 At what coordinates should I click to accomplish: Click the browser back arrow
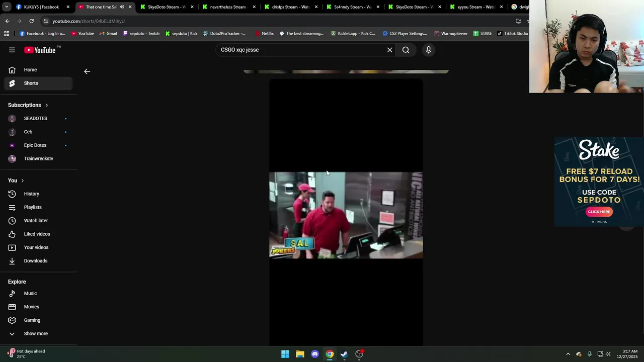pyautogui.click(x=7, y=21)
